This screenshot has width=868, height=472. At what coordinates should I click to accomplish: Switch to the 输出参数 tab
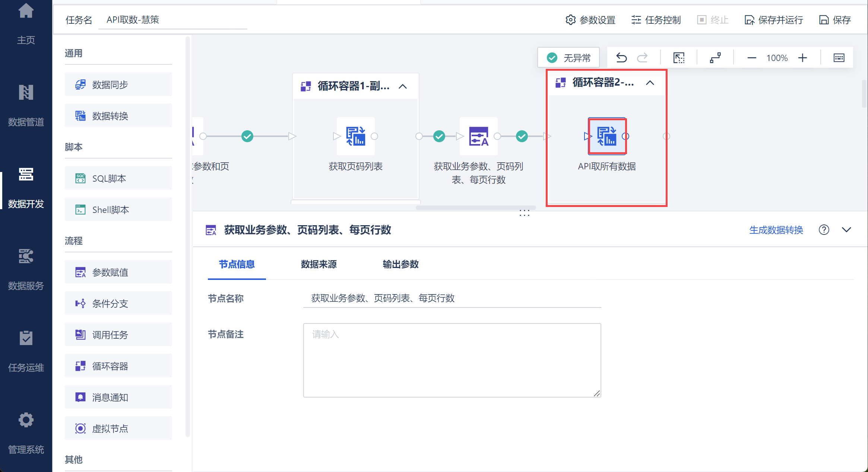coord(400,264)
